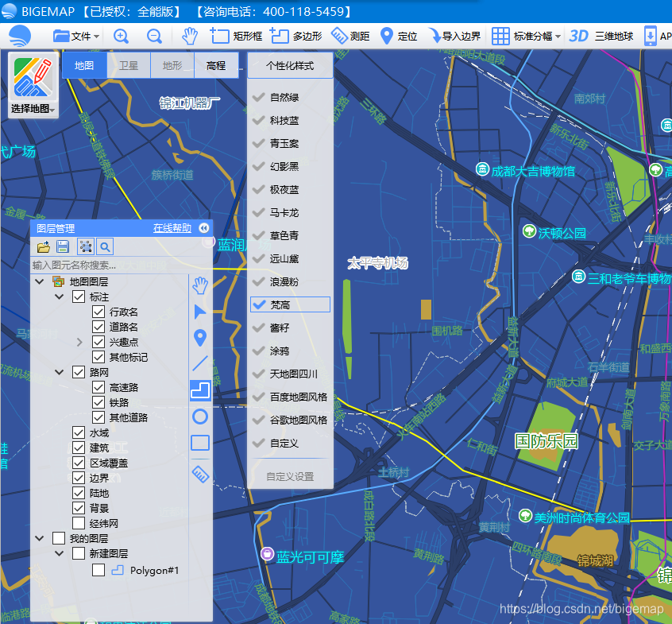Click the zoom out magnifier icon
Viewport: 672px width, 624px height.
(x=154, y=36)
